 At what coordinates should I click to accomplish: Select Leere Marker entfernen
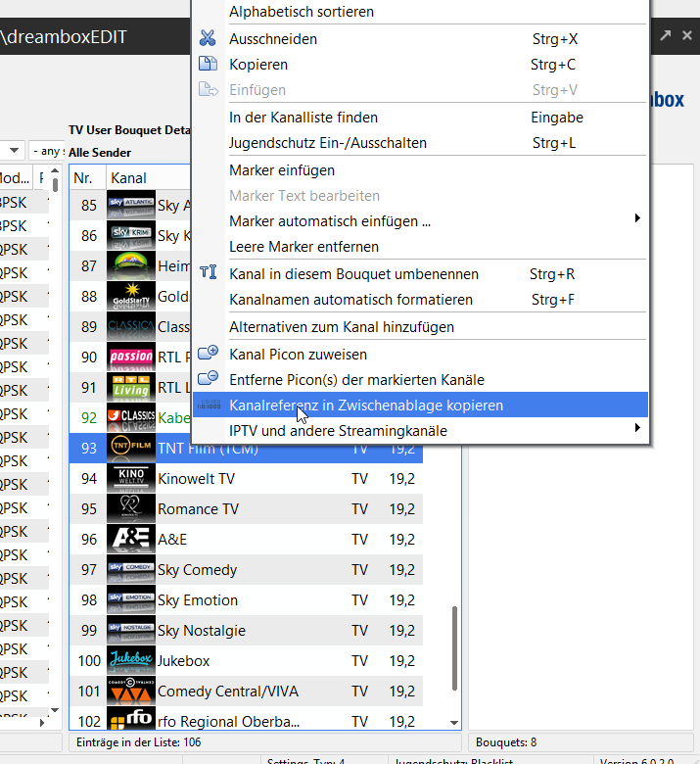(x=303, y=247)
